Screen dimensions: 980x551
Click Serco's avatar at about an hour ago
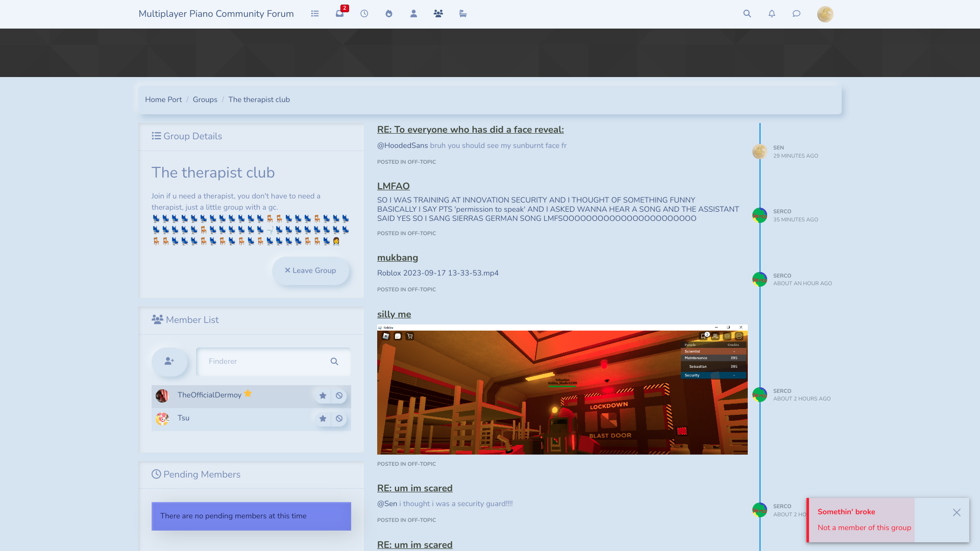(759, 280)
